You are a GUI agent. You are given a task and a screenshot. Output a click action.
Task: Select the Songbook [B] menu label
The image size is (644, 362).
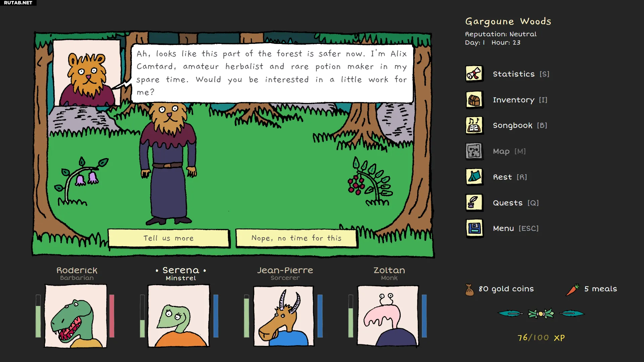520,125
